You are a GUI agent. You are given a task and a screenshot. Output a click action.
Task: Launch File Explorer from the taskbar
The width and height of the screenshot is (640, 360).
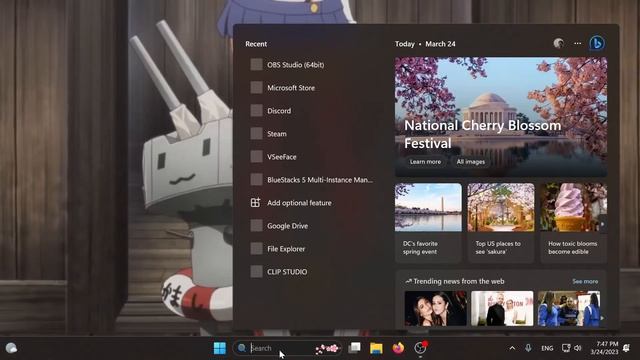[376, 348]
